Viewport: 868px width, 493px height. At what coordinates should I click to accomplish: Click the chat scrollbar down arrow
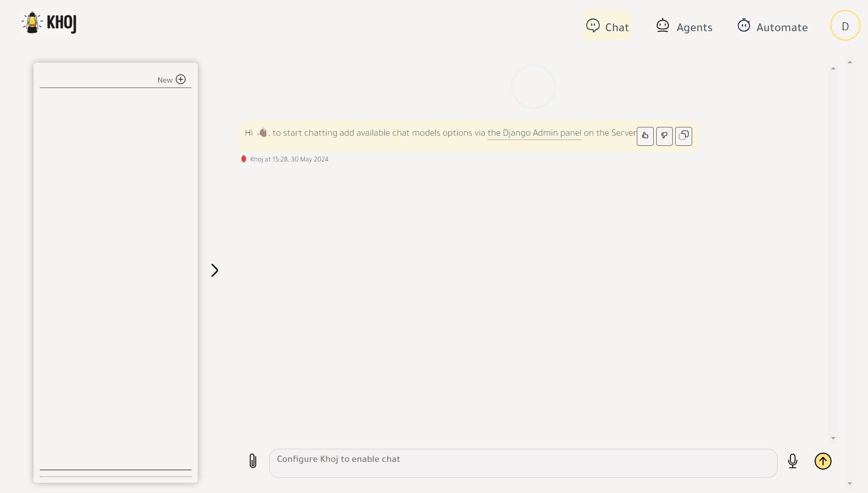833,438
